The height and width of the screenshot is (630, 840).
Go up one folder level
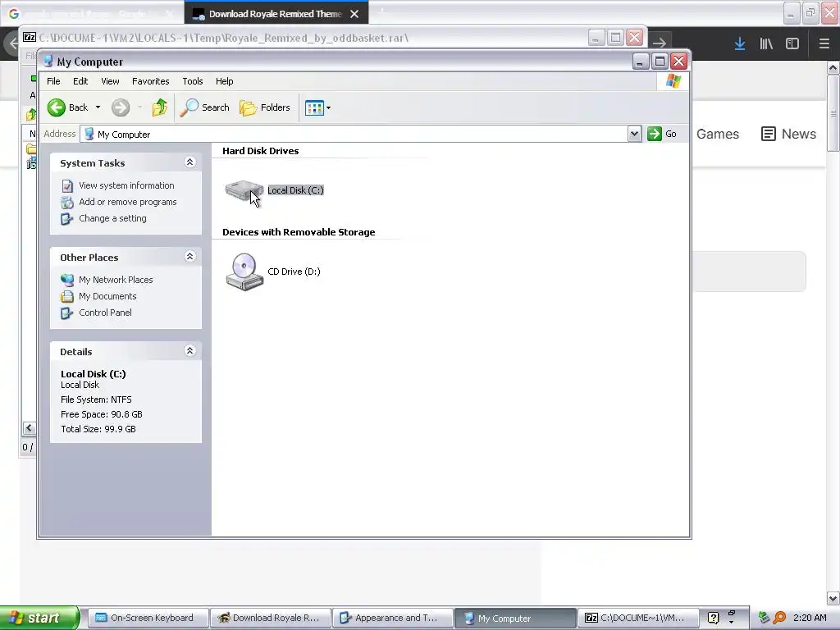(x=159, y=107)
